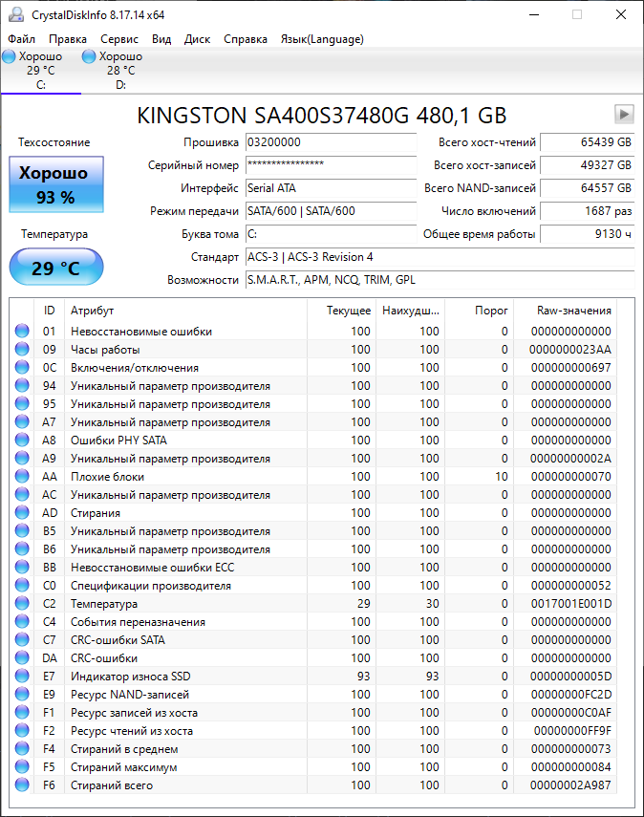
Task: Click status circle for Стирания row AD
Action: click(x=22, y=513)
